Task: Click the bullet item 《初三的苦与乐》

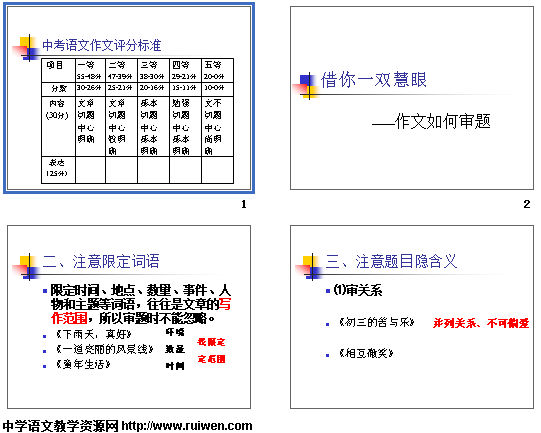Action: 377,323
